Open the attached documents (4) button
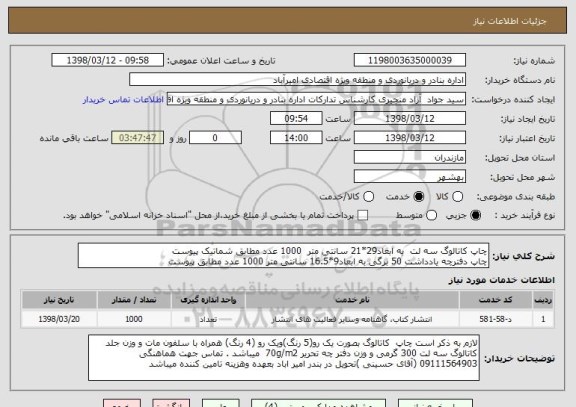Screen dimensions: 576x407 tap(318, 403)
